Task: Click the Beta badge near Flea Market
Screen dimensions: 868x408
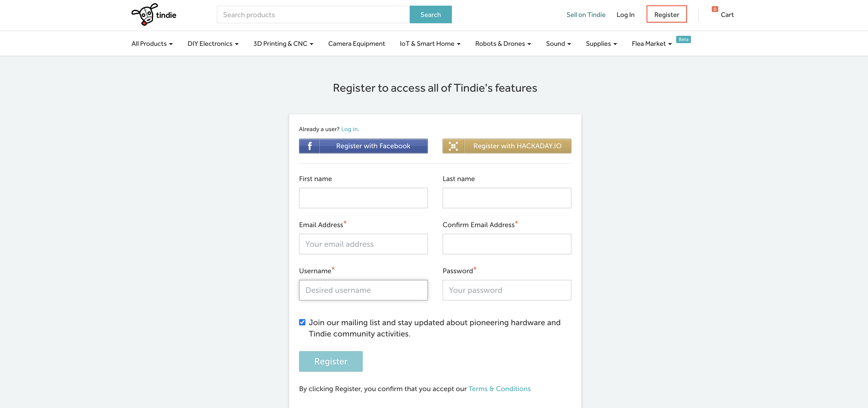Action: [x=683, y=39]
